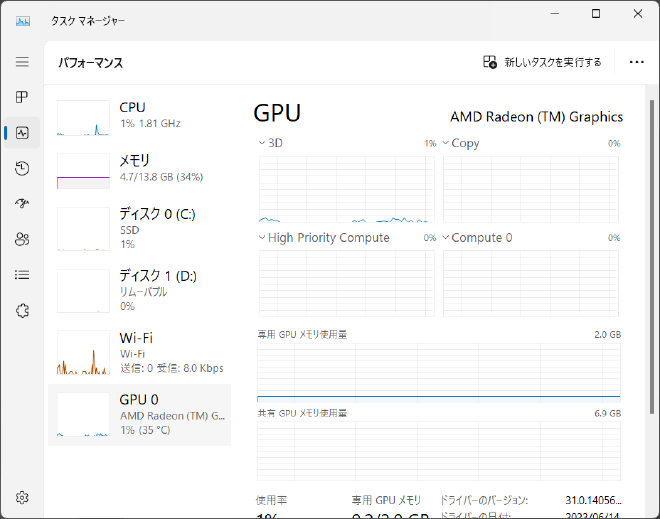
Task: Close the Task Manager window
Action: [638, 14]
